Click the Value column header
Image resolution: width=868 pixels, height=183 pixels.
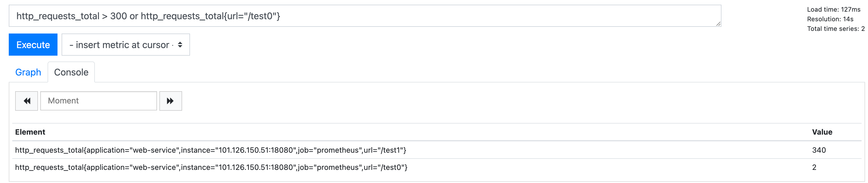(x=822, y=132)
